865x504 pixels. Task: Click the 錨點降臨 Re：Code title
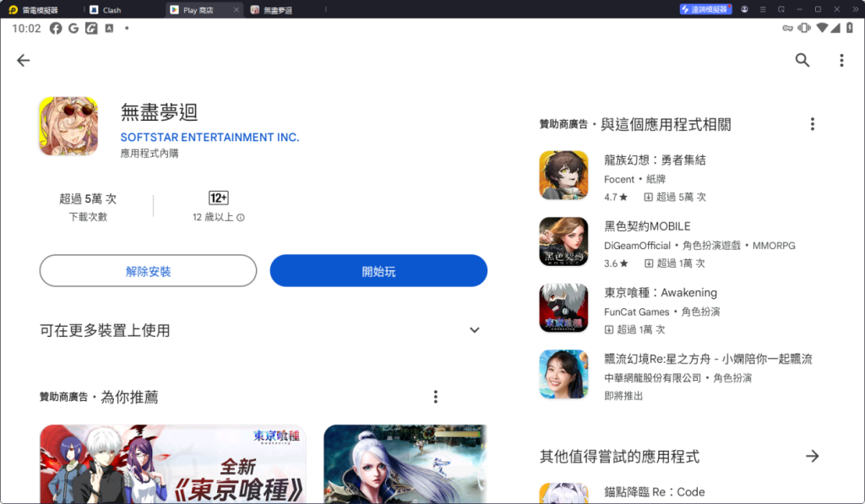point(655,492)
